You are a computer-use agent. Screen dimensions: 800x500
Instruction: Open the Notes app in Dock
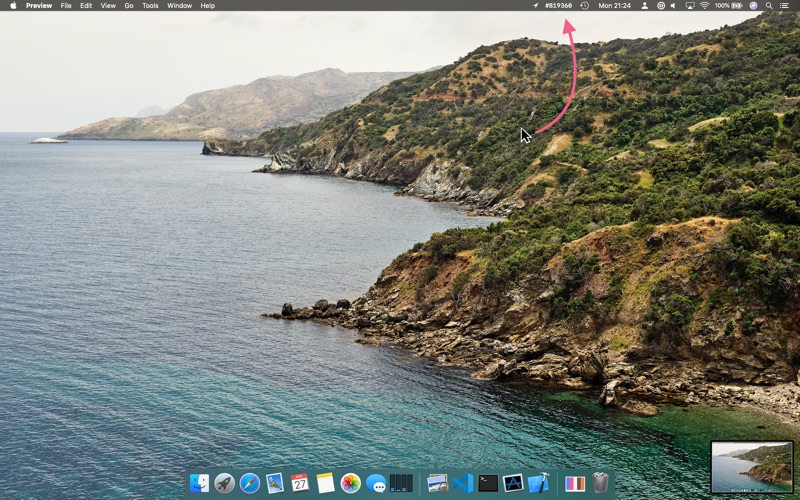pyautogui.click(x=326, y=483)
